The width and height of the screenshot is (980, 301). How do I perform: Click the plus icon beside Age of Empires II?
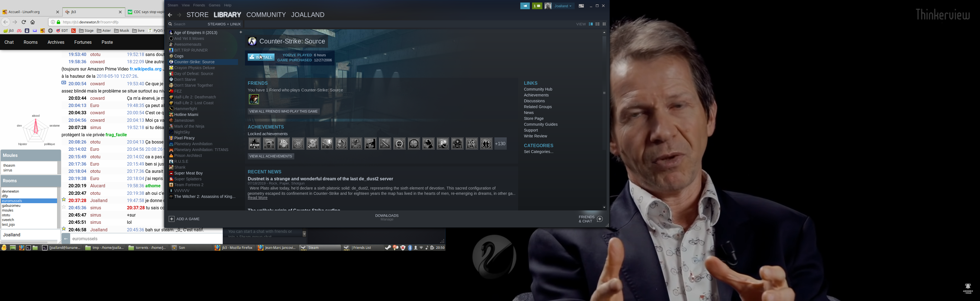click(x=241, y=32)
